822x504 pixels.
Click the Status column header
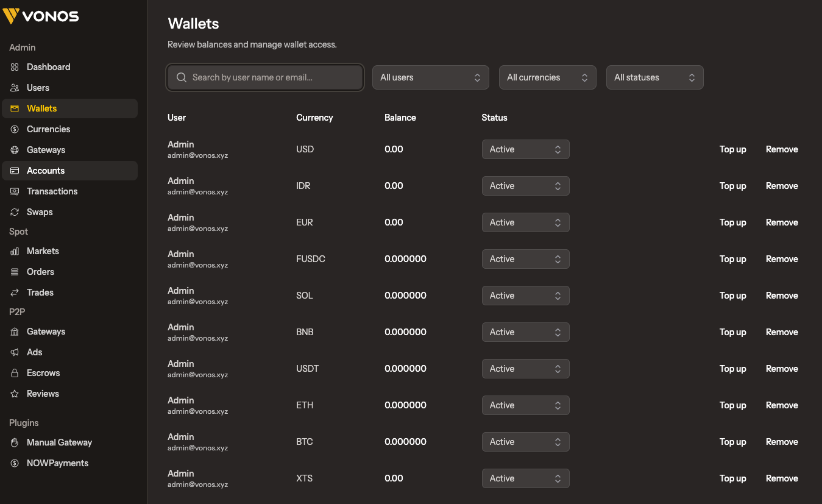point(494,118)
